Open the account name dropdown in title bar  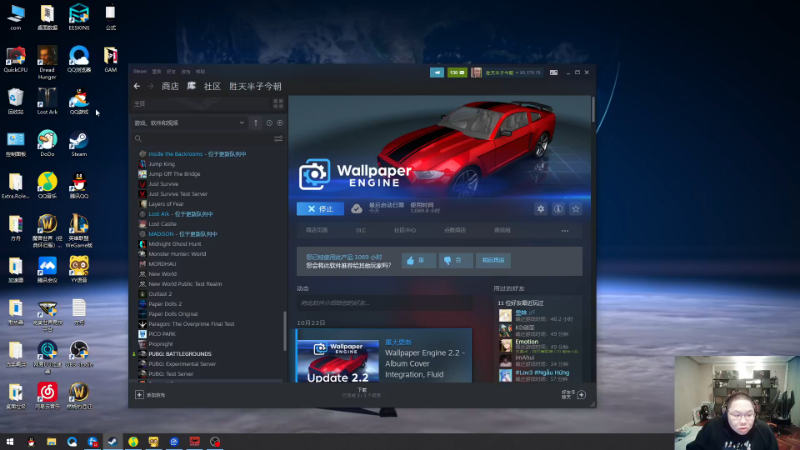pyautogui.click(x=513, y=72)
